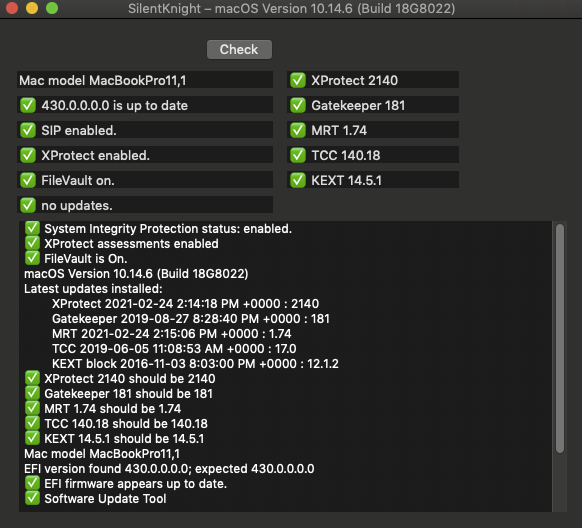
Task: Click green checkmark beside 'TCC 140.18' field
Action: pos(298,155)
